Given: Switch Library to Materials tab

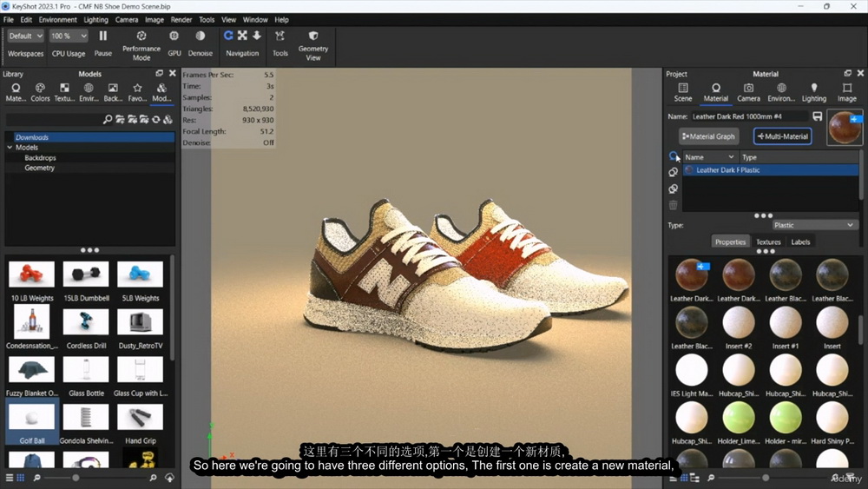Looking at the screenshot, I should coord(16,92).
